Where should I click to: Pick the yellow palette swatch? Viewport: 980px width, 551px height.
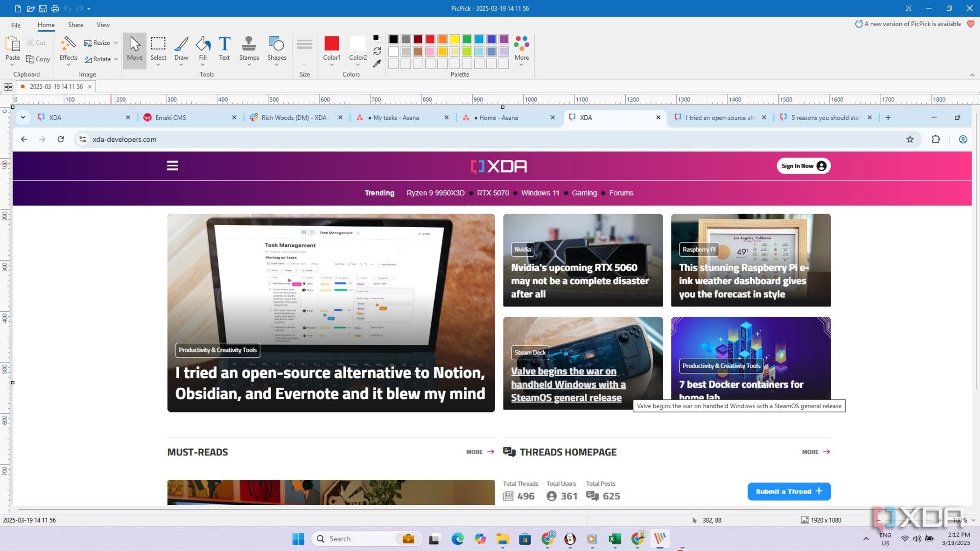(x=455, y=39)
